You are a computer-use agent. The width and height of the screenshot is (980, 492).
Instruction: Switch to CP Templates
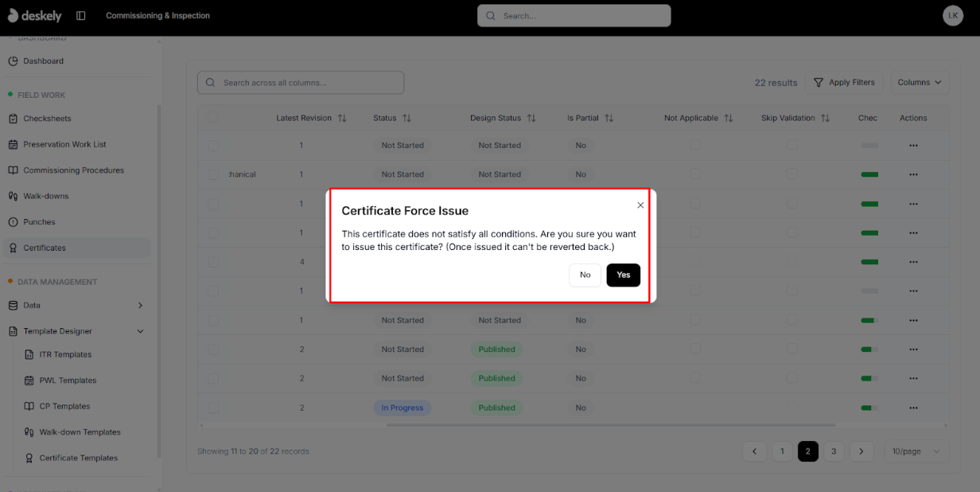point(64,406)
